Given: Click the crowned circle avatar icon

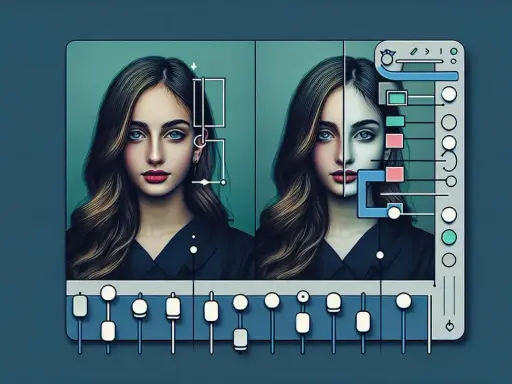Looking at the screenshot, I should pos(387,58).
